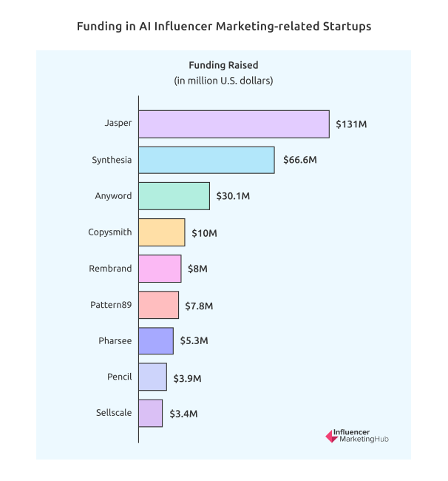Select the purple Jasper bar
The height and width of the screenshot is (481, 448).
[x=234, y=124]
